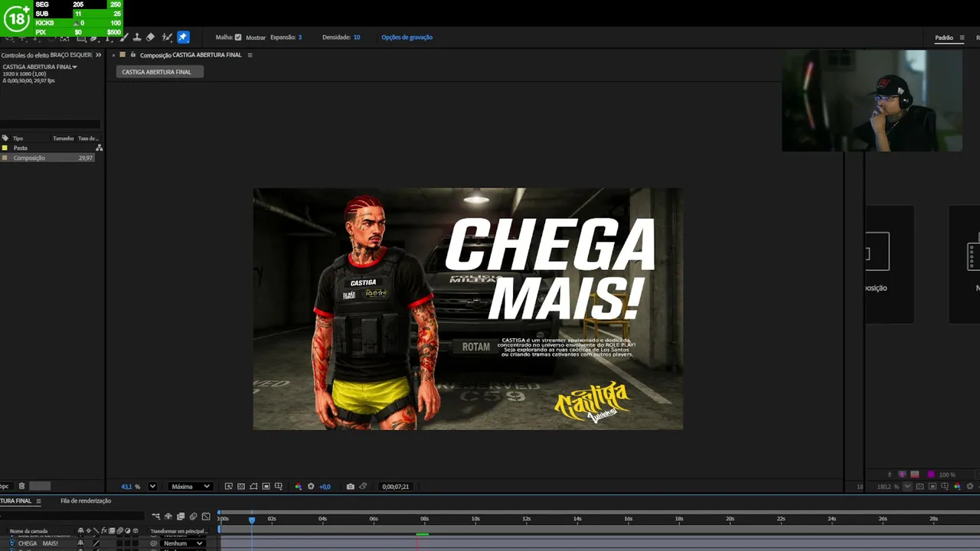This screenshot has width=980, height=551.
Task: Delete selected project item with trash icon
Action: (21, 486)
